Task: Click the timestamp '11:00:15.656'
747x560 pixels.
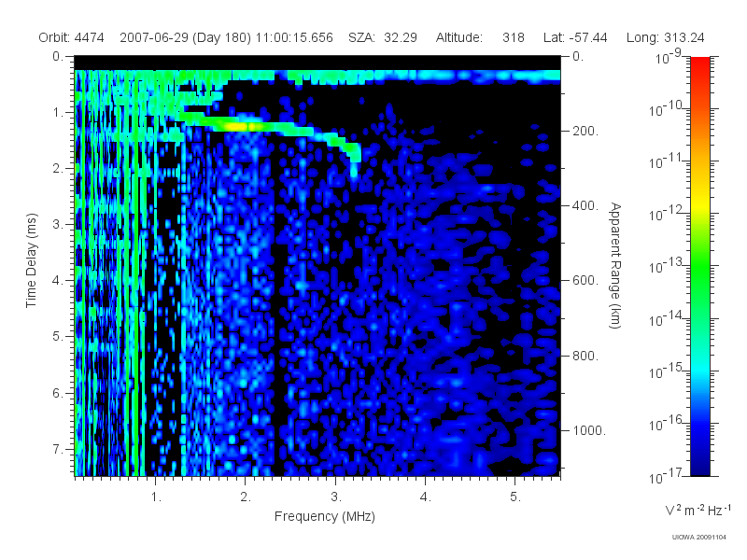Action: [x=294, y=37]
